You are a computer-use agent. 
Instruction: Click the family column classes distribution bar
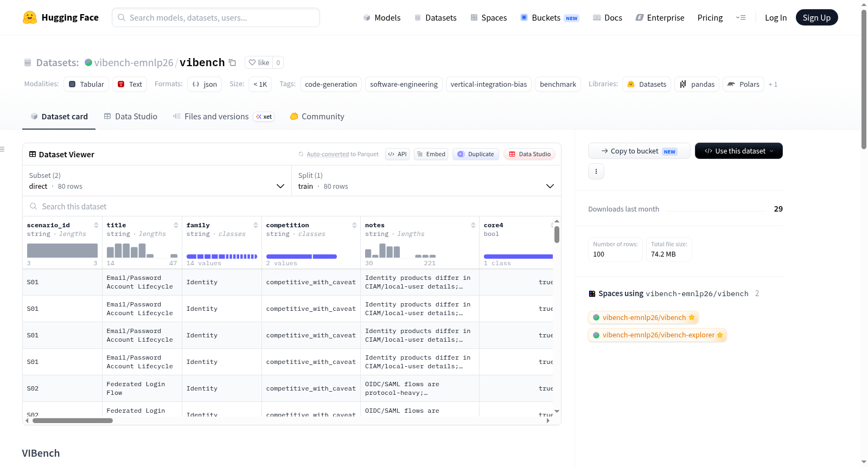point(222,256)
